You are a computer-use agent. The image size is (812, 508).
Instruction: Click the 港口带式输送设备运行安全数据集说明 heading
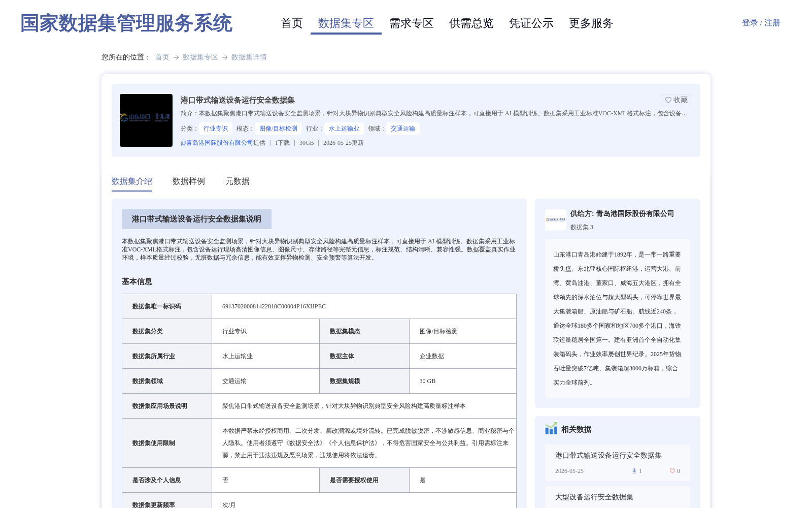(196, 219)
